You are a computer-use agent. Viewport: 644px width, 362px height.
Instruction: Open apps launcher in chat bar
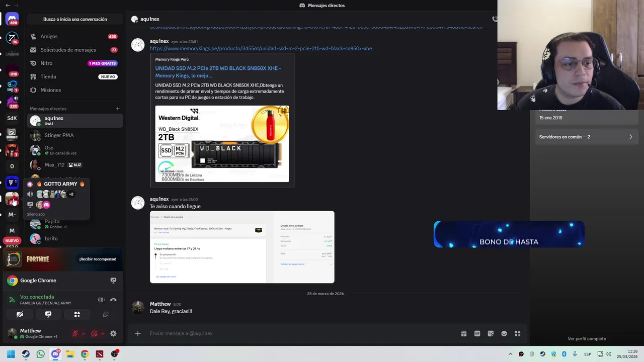[517, 333]
